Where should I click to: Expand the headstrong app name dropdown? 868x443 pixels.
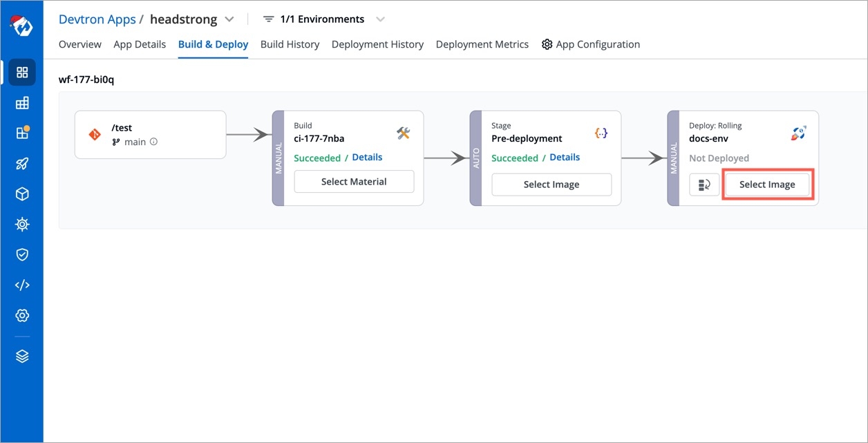click(229, 19)
